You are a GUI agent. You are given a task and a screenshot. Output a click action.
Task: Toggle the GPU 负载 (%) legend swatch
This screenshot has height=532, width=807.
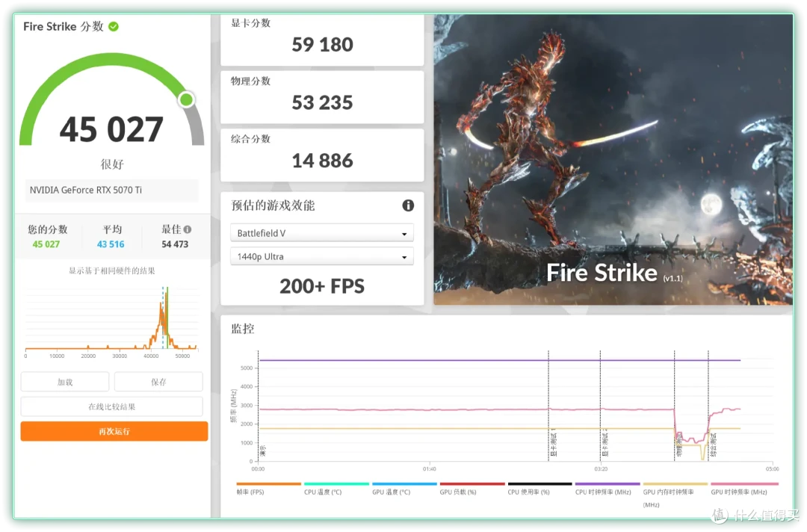(x=472, y=483)
